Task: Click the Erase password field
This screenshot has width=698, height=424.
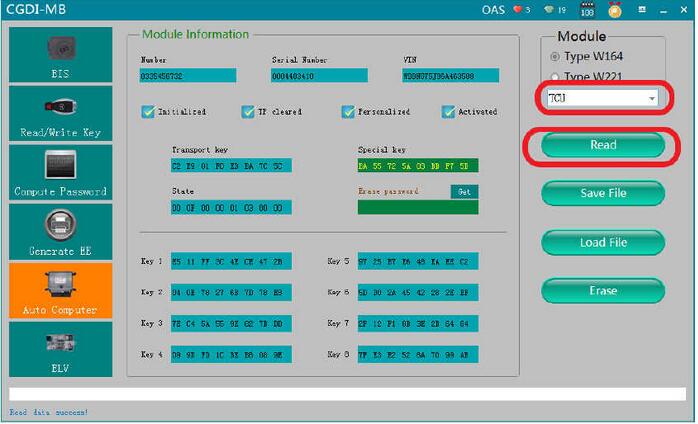Action: coord(418,208)
